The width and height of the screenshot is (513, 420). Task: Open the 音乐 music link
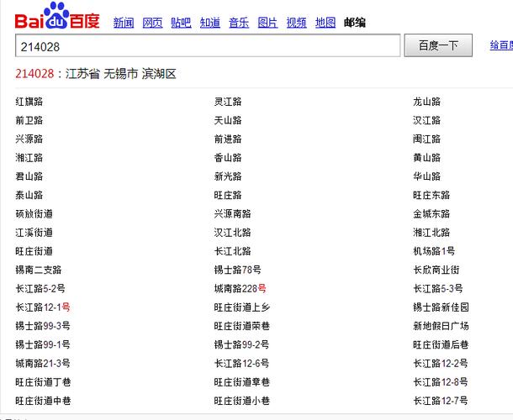[239, 23]
